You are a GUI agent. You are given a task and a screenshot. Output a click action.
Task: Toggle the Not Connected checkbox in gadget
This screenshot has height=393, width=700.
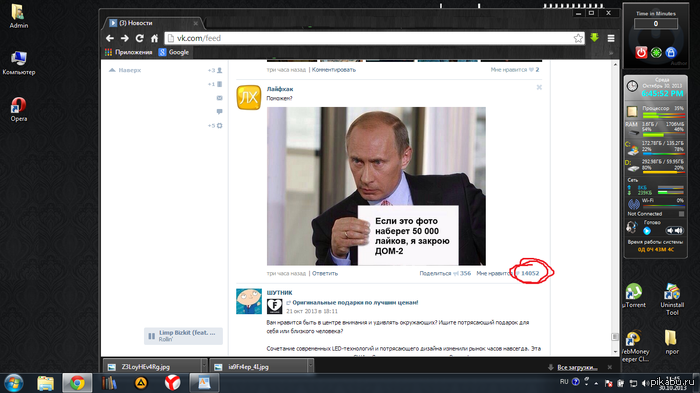tap(681, 214)
